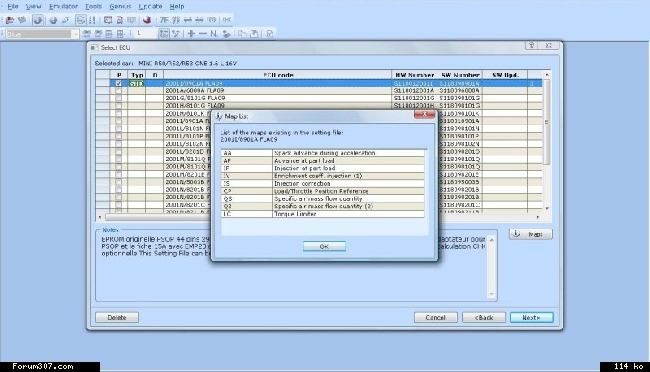
Task: Select 'Injector correction' map row
Action: [x=323, y=183]
